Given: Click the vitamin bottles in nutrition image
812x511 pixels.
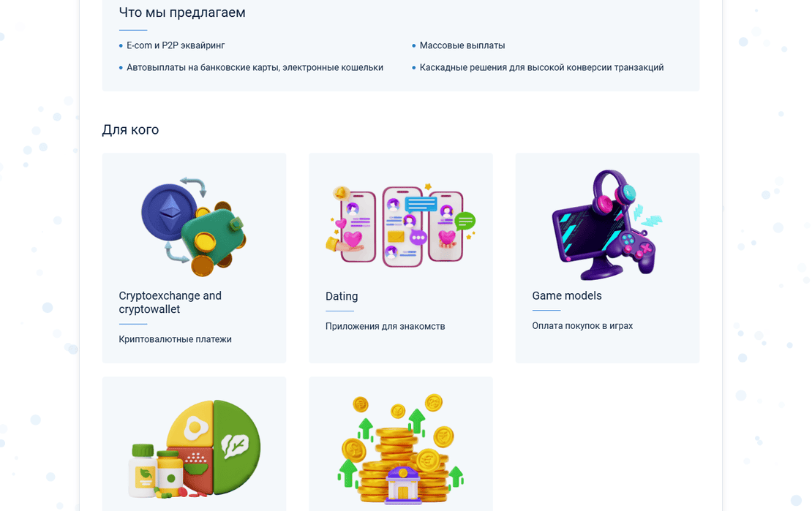Looking at the screenshot, I should (x=155, y=471).
